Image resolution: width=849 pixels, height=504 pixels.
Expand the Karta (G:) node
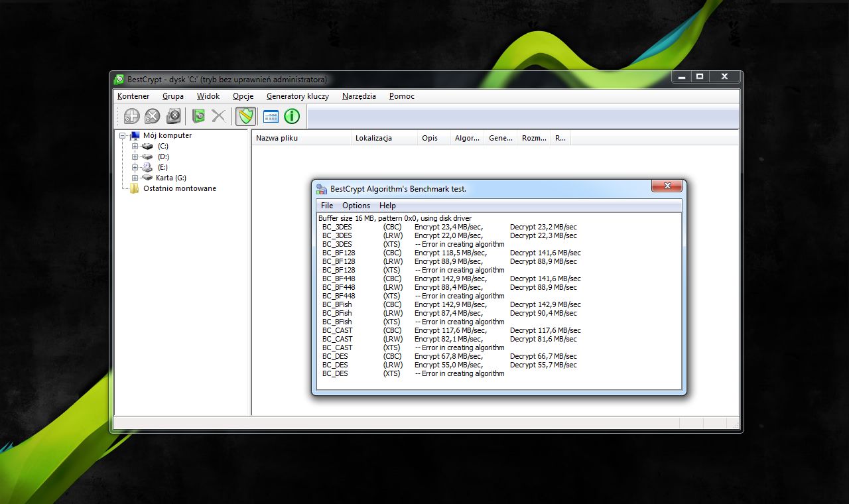tap(135, 178)
